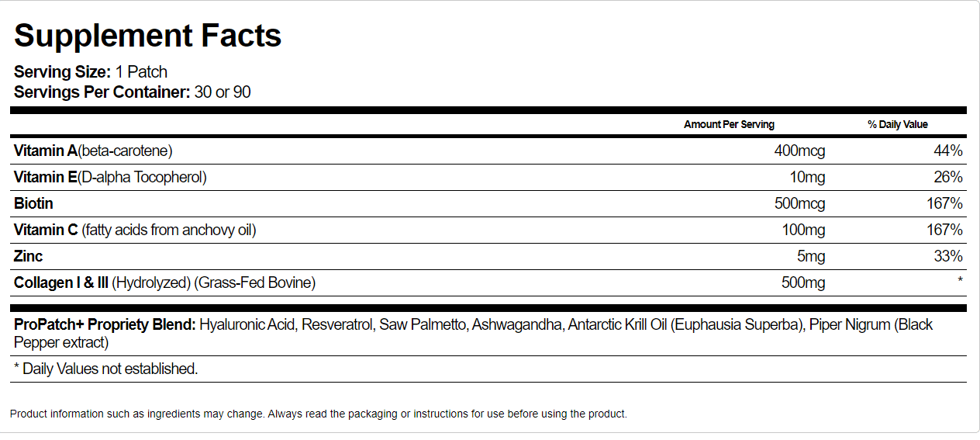The image size is (980, 440).
Task: Click the Amount Per Serving column header
Action: click(x=729, y=124)
